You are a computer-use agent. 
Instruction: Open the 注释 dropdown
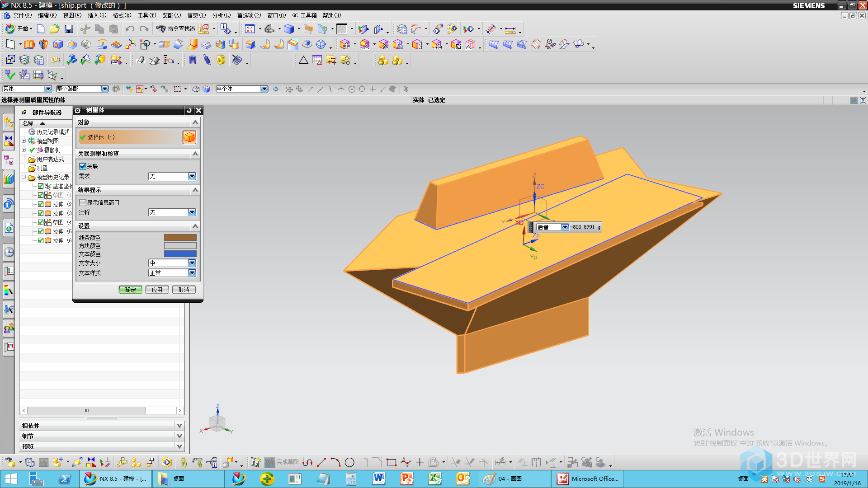pos(172,212)
